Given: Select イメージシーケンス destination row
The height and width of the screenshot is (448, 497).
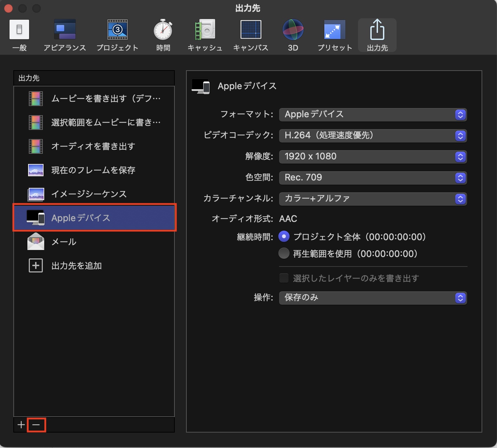Looking at the screenshot, I should click(94, 194).
